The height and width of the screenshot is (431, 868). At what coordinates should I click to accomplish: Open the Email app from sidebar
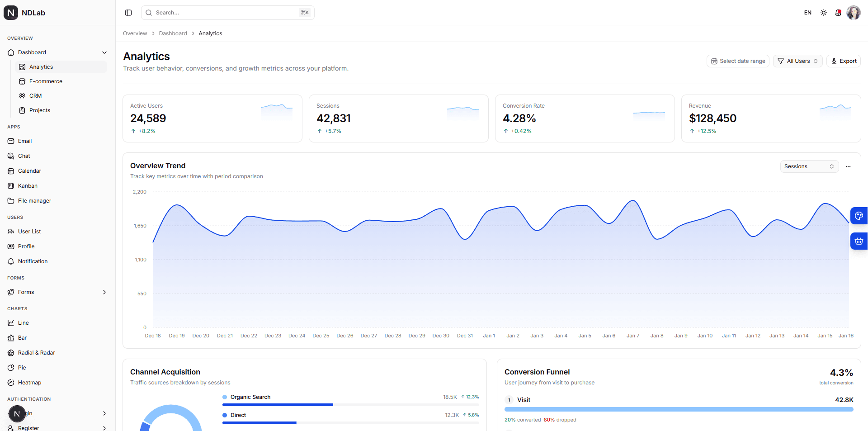coord(25,141)
